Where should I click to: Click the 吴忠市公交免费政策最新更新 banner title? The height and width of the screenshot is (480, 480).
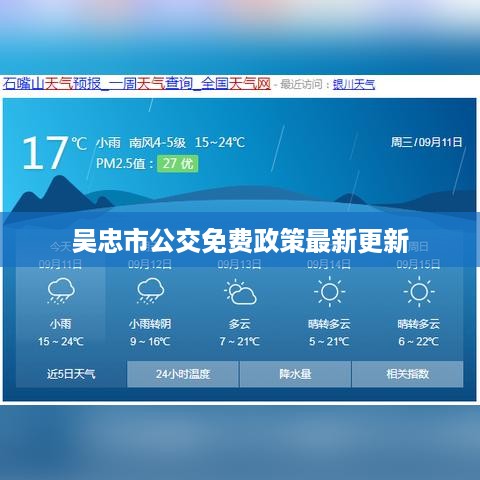tap(240, 241)
